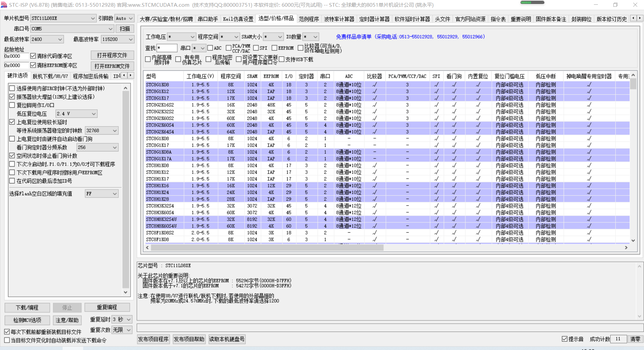Image resolution: width=644 pixels, height=350 pixels.
Task: Click left arrow beside the ID号 tab
Action: click(x=124, y=75)
